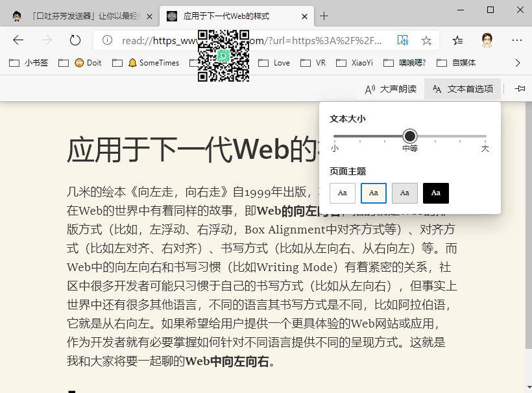
Task: Maximize the browser window
Action: pyautogui.click(x=490, y=10)
